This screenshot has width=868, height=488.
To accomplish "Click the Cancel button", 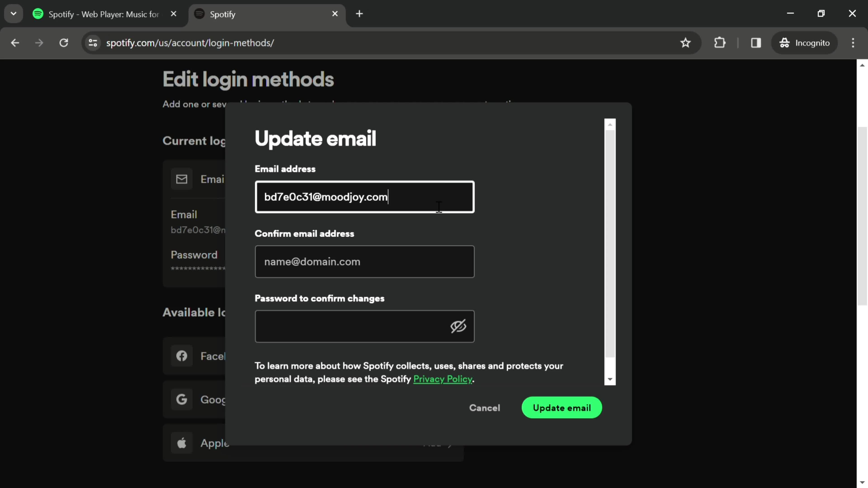I will point(485,408).
